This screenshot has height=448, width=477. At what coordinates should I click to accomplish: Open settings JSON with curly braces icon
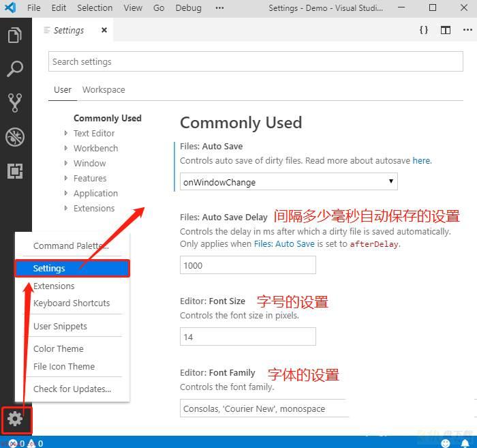click(424, 30)
